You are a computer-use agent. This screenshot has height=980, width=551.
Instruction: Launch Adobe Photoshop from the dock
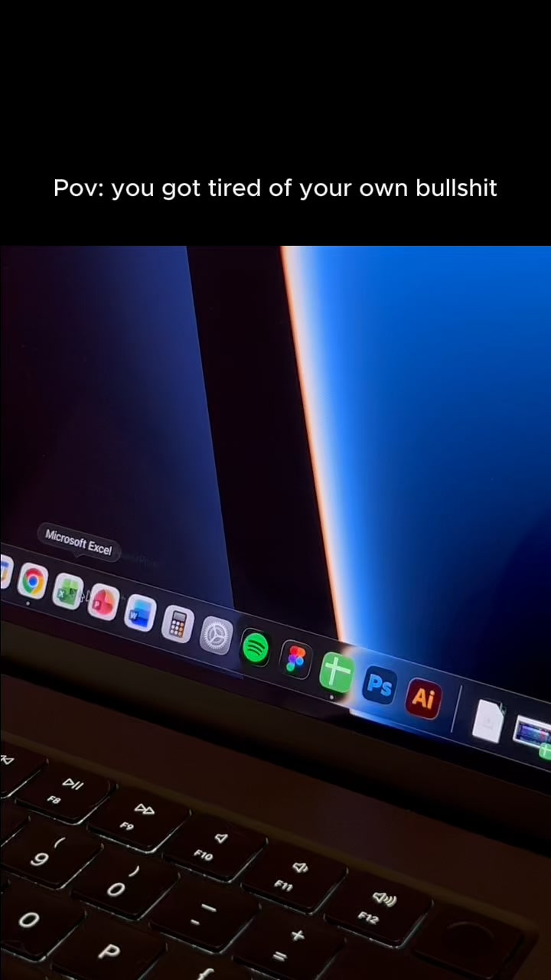tap(380, 684)
